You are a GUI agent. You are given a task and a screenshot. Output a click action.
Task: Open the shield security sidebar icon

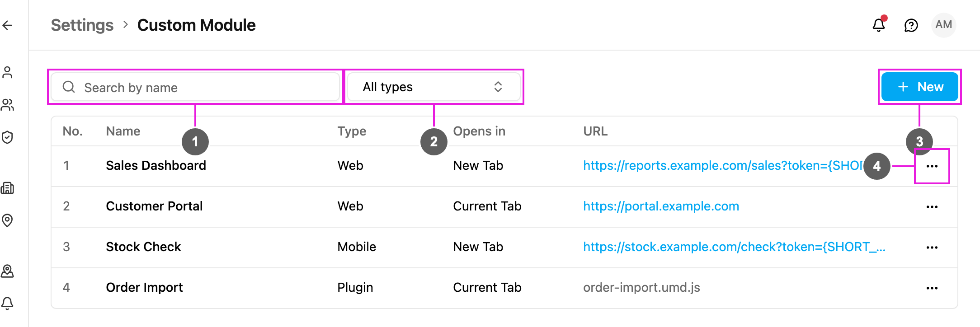[x=8, y=137]
